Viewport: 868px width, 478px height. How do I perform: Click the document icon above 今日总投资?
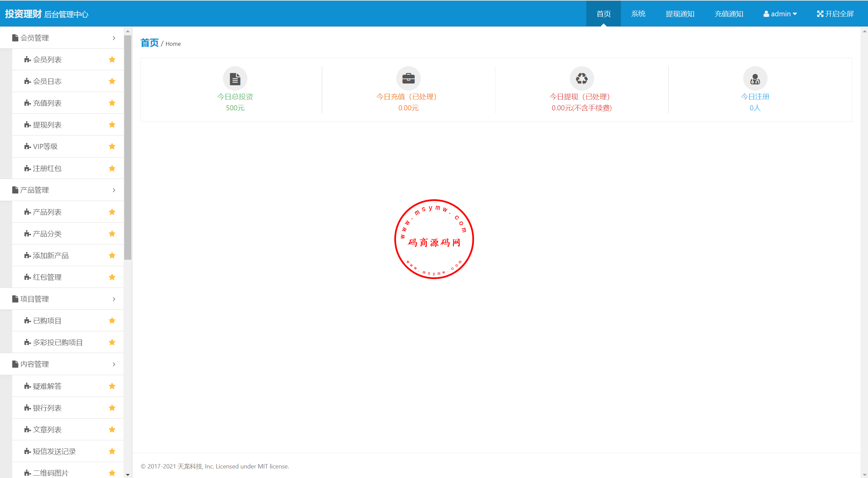(x=235, y=78)
